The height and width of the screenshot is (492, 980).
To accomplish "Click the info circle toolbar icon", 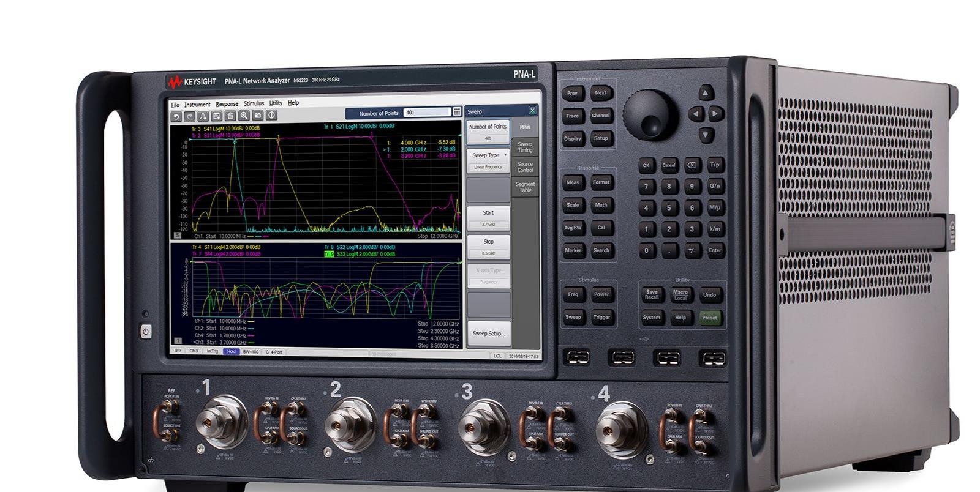I will [x=271, y=115].
